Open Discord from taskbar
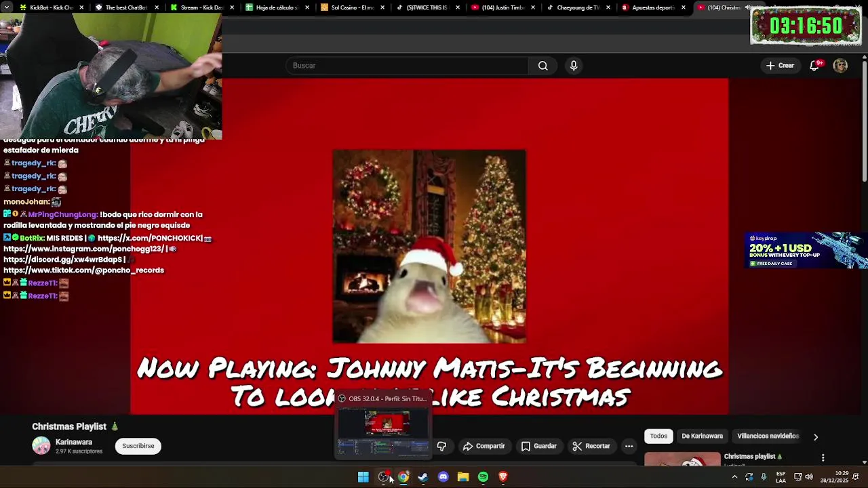868x488 pixels. (443, 477)
